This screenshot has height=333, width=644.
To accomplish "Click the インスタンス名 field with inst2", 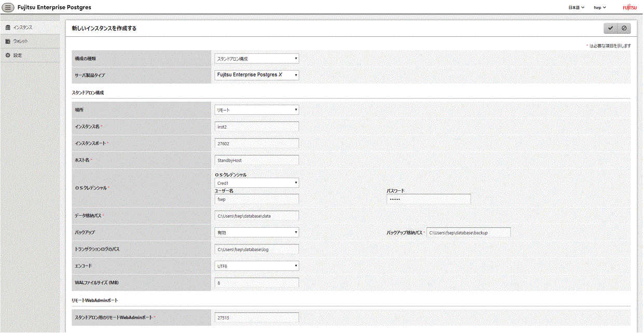I will point(257,127).
